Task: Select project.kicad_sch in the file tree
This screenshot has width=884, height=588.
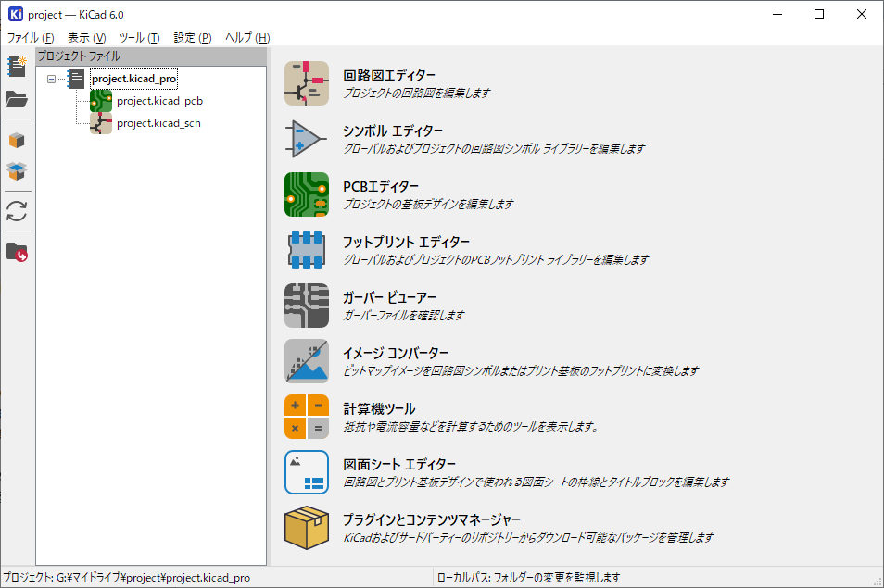Action: tap(158, 123)
